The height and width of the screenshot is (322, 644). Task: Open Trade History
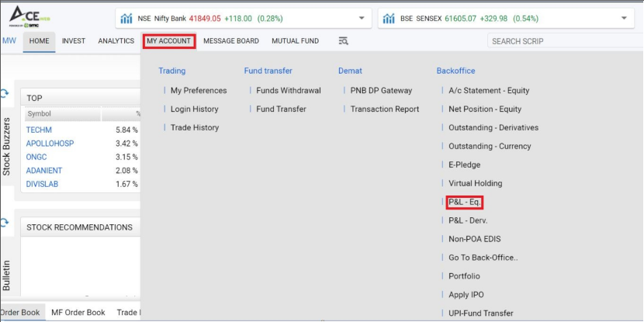[195, 127]
